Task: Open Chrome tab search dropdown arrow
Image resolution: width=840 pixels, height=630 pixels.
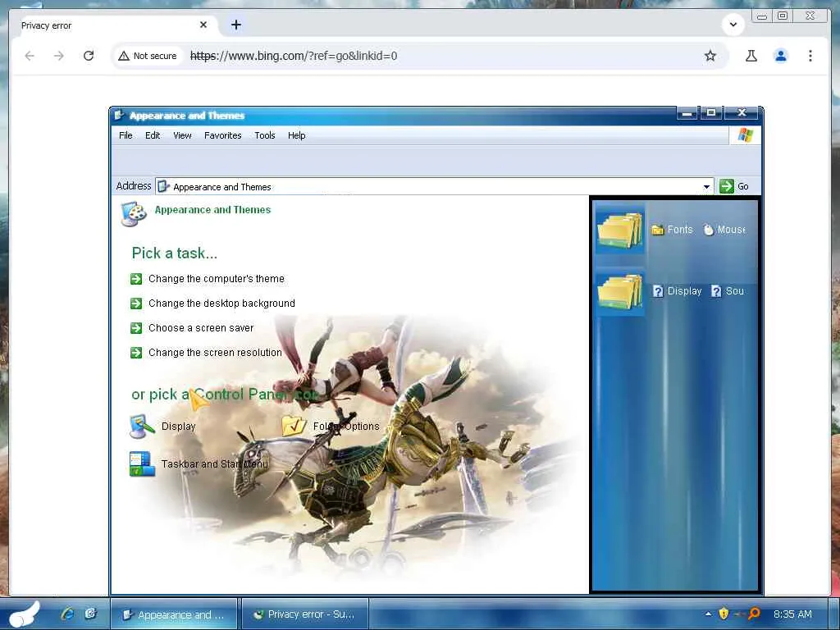Action: (733, 25)
